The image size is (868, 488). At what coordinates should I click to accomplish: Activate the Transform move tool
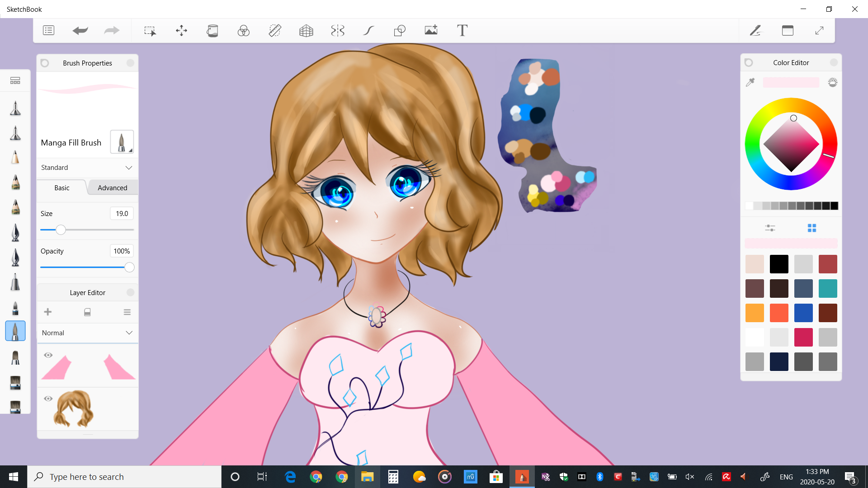pyautogui.click(x=181, y=30)
